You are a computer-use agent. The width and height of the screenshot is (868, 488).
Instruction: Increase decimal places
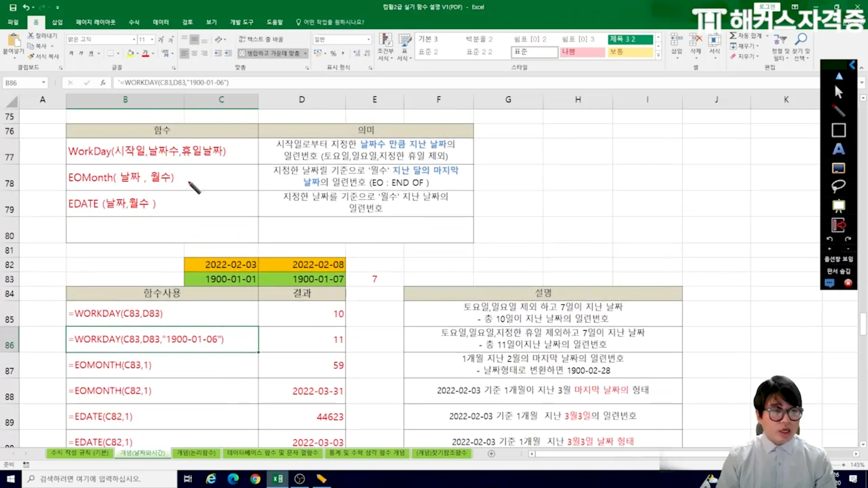point(357,53)
